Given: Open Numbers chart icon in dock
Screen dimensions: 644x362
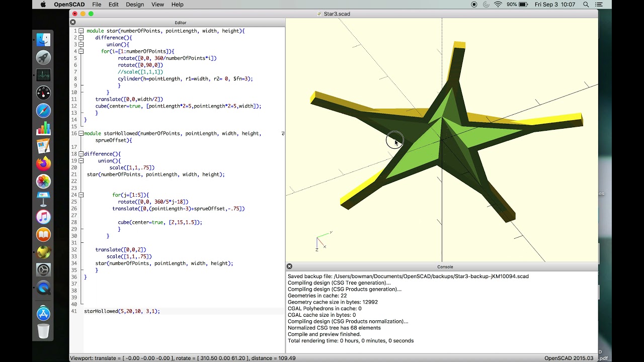Looking at the screenshot, I should tap(43, 128).
